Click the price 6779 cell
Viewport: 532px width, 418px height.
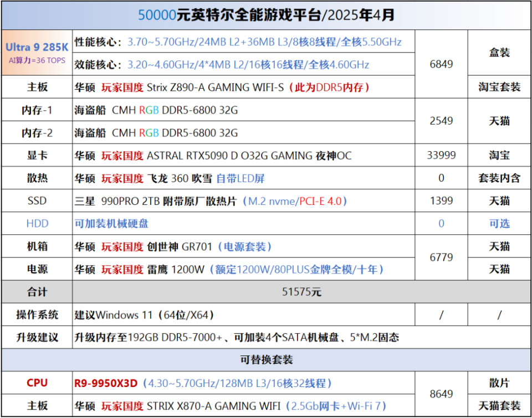[441, 257]
